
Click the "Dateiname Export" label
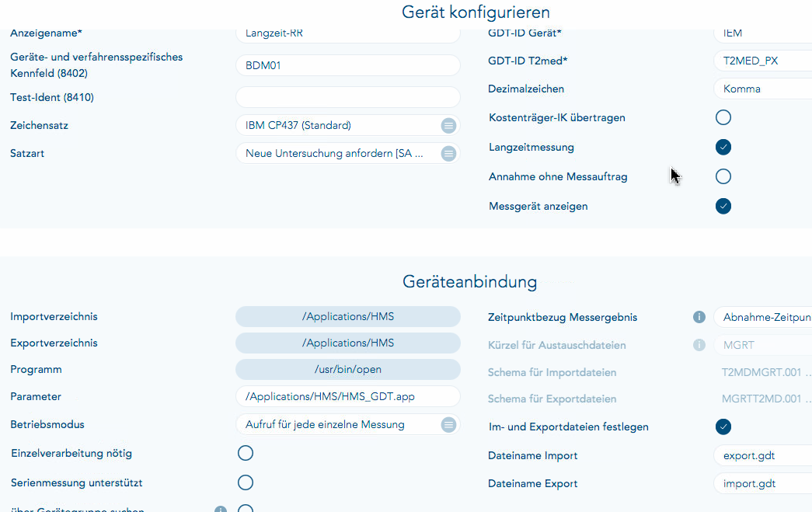pyautogui.click(x=532, y=483)
